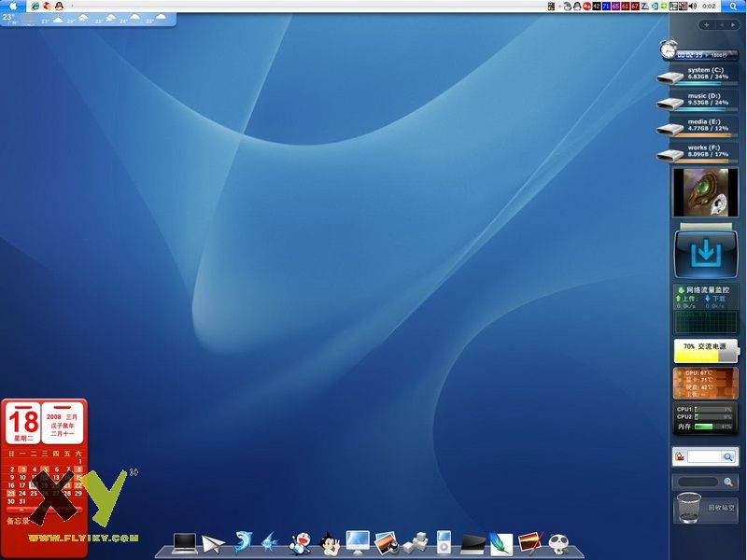This screenshot has height=560, width=747.
Task: Click the 2008 year and month calendar panel
Action: [x=63, y=423]
